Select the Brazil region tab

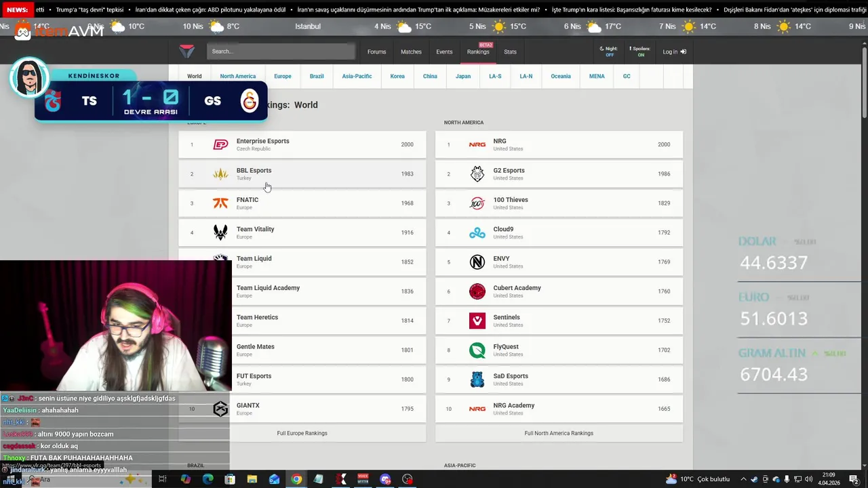point(317,76)
